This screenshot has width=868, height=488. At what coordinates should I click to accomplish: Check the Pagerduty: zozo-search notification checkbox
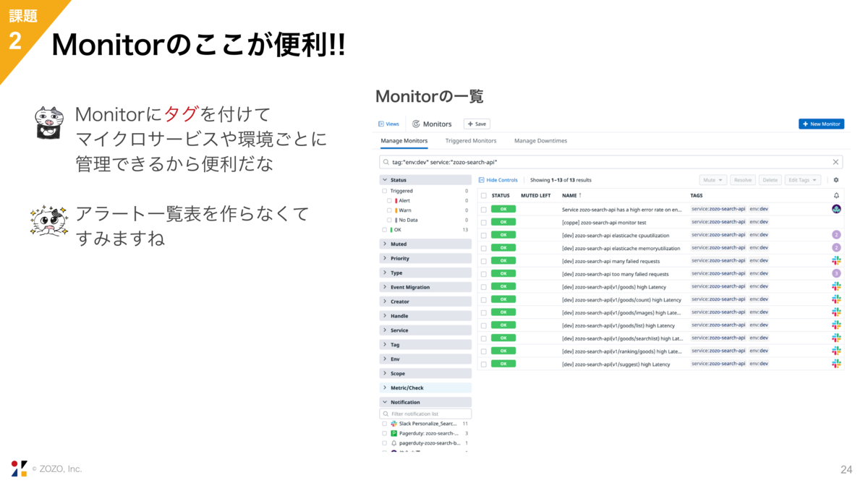(385, 433)
